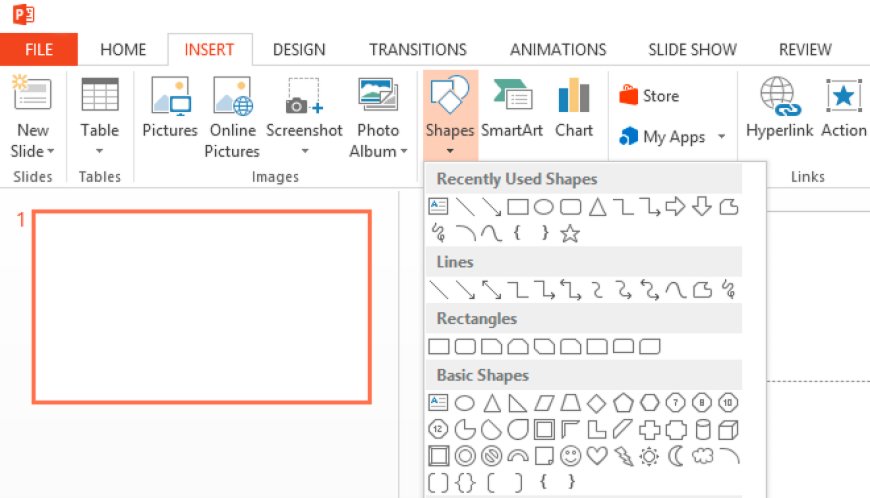Screen dimensions: 870x498
Task: Open the TRANSITIONS ribbon tab
Action: coord(417,49)
